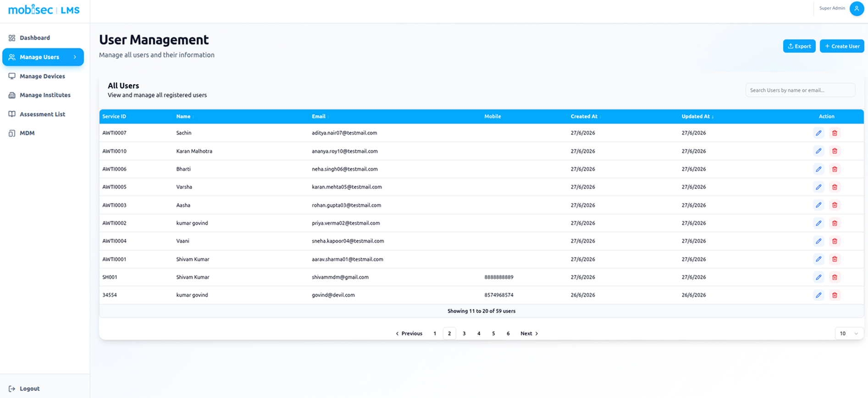Click the Super Admin profile avatar

(857, 8)
